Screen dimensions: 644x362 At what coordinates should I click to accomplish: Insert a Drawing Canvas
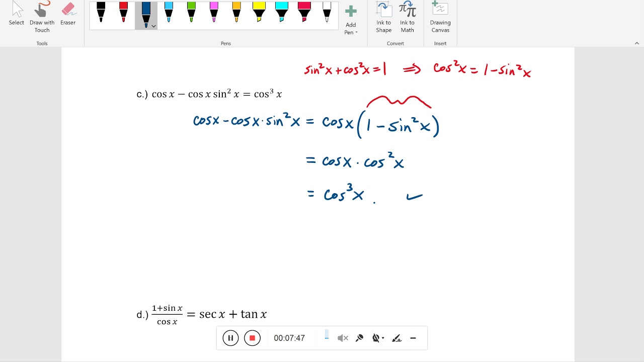[x=440, y=17]
